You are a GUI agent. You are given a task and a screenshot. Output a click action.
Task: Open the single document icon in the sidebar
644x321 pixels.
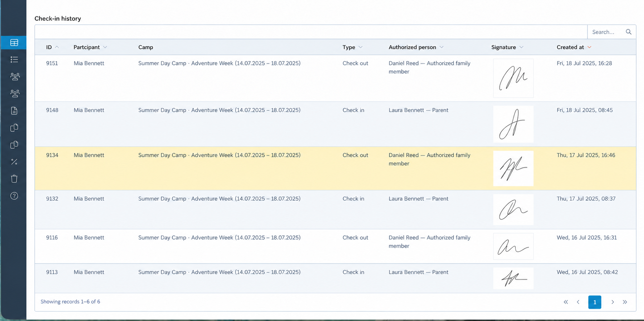14,111
